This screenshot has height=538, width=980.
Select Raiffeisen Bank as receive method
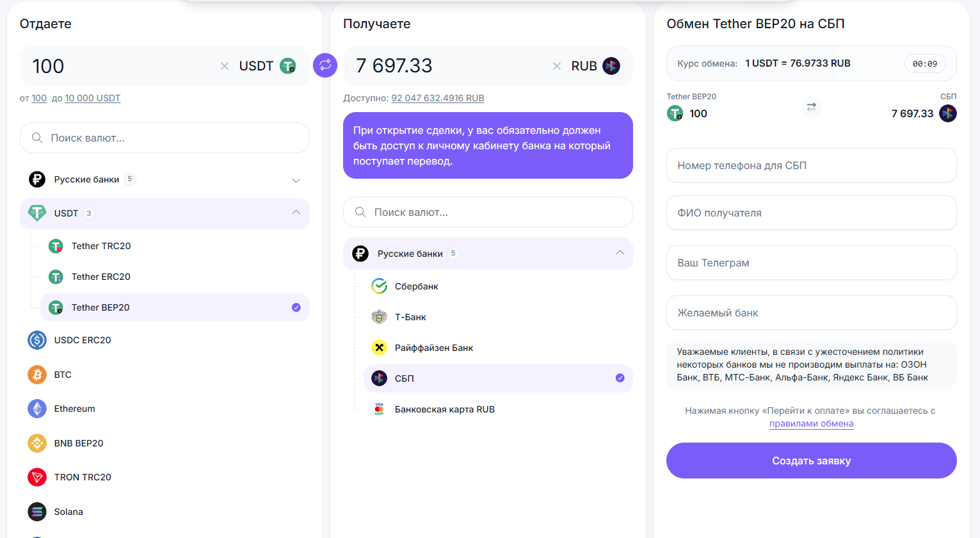[498, 348]
